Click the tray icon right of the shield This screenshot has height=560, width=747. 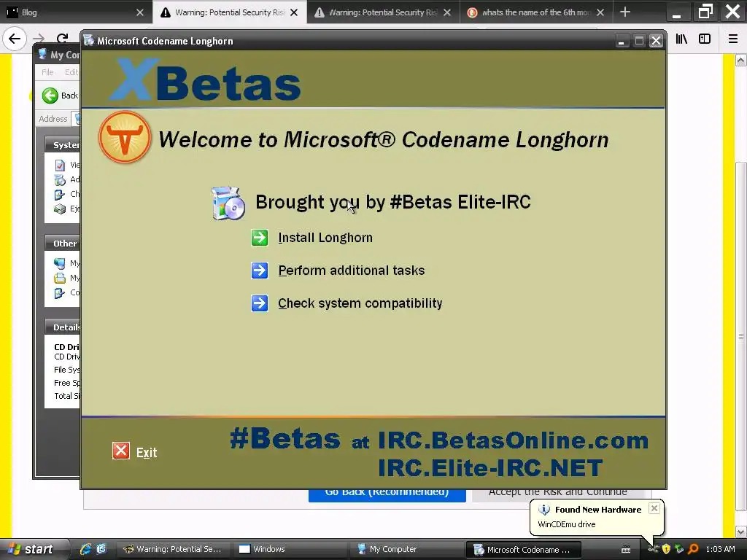(679, 549)
